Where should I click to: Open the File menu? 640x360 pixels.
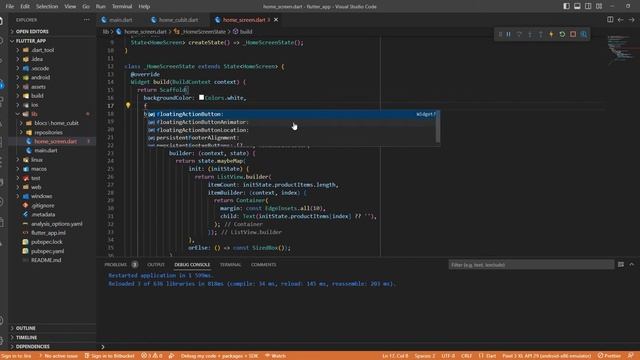tap(10, 6)
